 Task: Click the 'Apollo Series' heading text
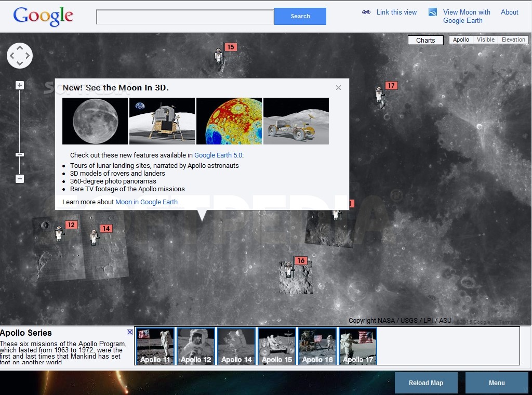pos(26,333)
